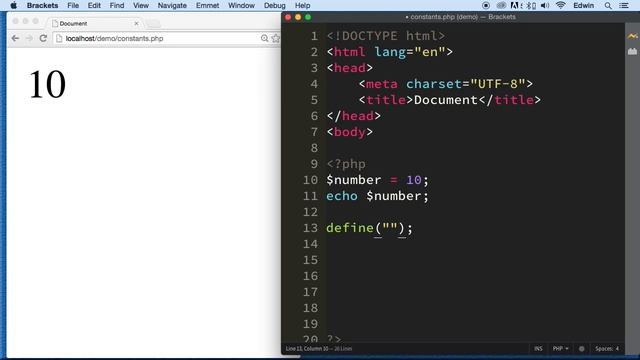This screenshot has width=640, height=360.
Task: Open the Emmet menu
Action: point(207,6)
